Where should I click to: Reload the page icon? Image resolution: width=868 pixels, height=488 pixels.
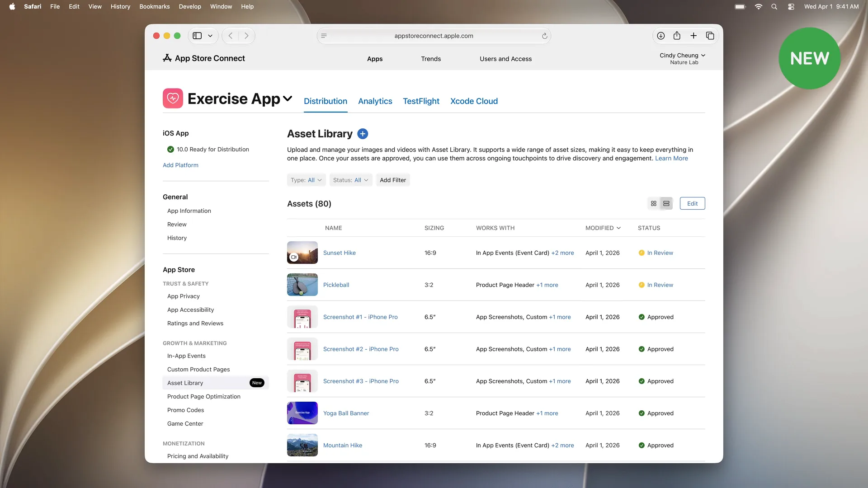pos(544,36)
